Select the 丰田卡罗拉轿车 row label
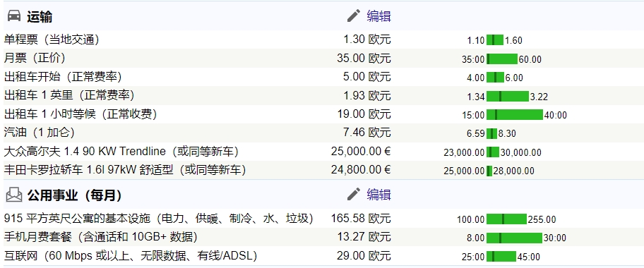 [125, 170]
